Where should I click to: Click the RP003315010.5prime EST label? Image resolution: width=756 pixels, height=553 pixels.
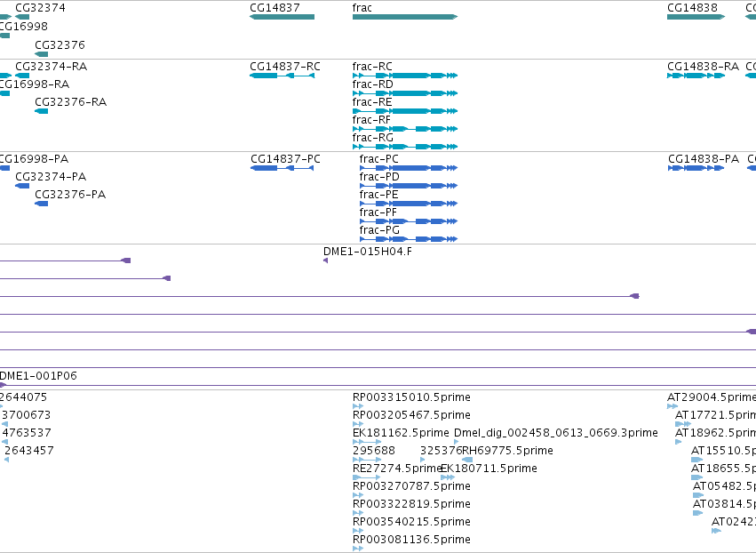pos(411,397)
